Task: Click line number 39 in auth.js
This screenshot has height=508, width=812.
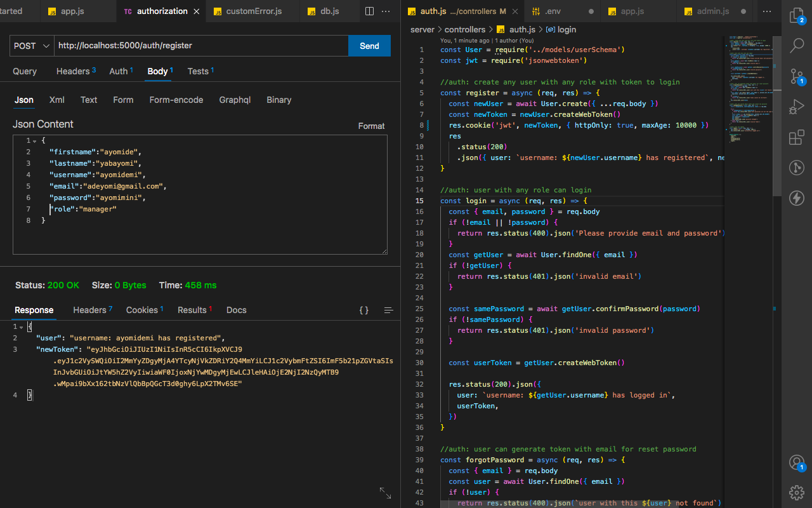Action: (419, 460)
